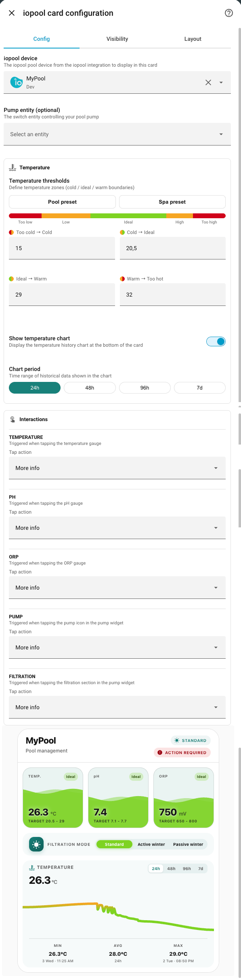This screenshot has height=980, width=241.
Task: Close the iopool card configuration dialog
Action: pyautogui.click(x=12, y=13)
